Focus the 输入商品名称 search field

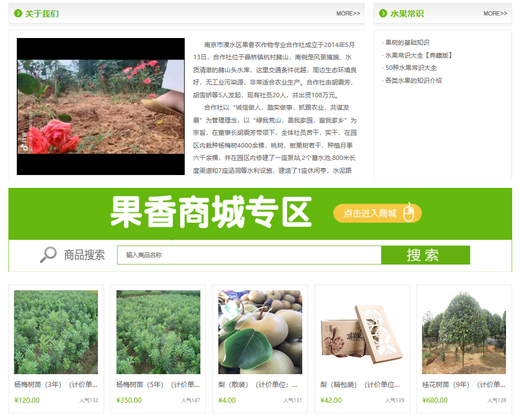point(249,255)
